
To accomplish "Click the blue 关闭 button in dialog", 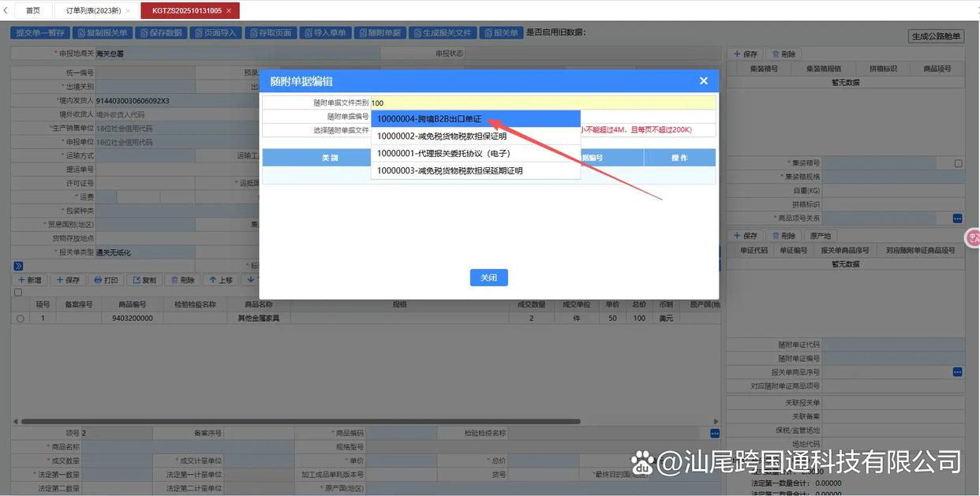I will pyautogui.click(x=488, y=278).
